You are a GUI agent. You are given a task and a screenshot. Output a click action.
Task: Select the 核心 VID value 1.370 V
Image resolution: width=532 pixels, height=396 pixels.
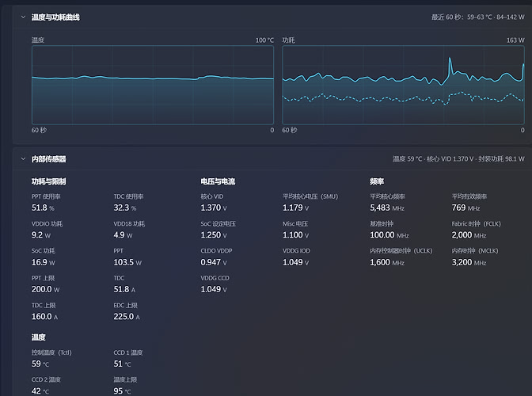214,208
